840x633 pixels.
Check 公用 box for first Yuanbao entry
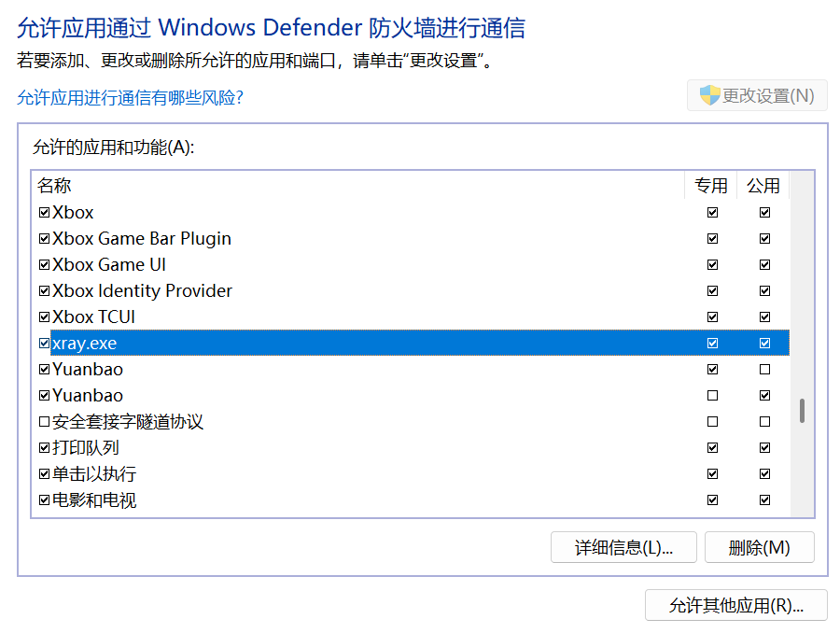pos(764,370)
